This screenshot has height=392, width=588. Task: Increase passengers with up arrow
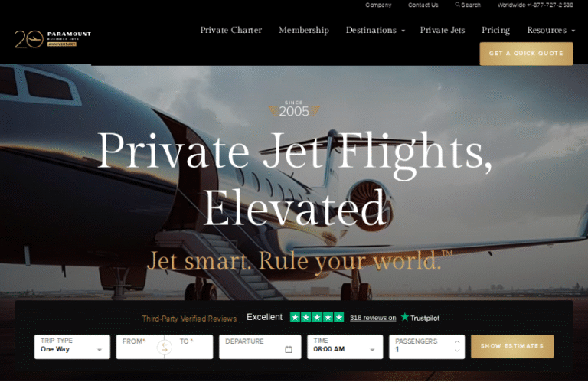(x=457, y=341)
